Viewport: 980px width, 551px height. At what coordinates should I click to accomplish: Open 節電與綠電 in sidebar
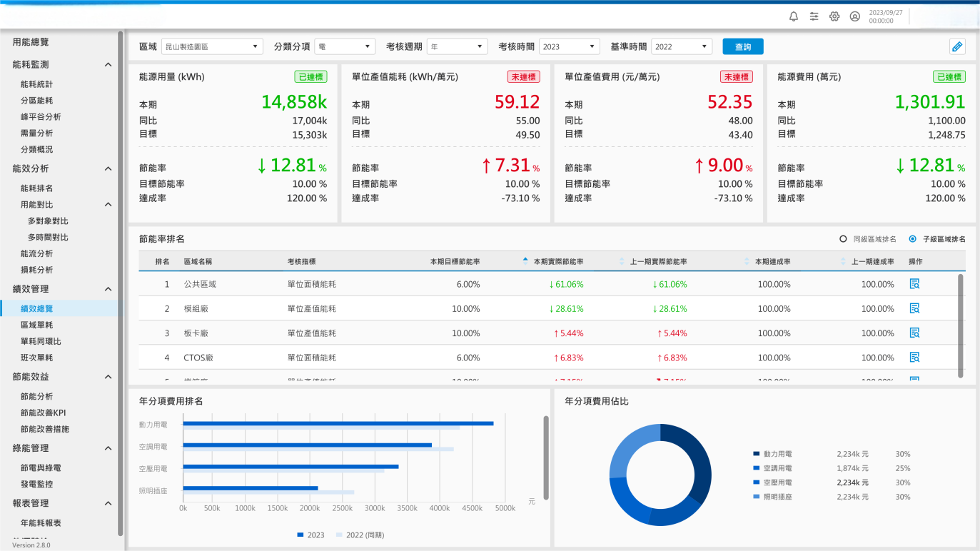point(41,468)
